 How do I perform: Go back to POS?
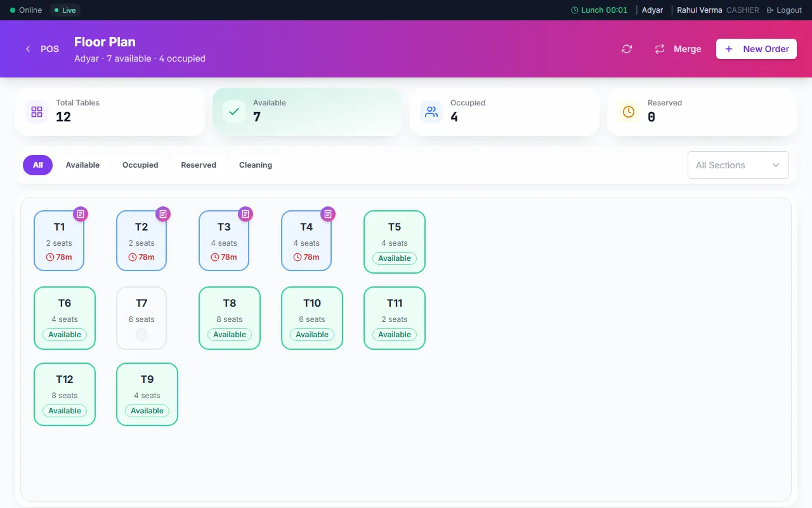point(43,49)
